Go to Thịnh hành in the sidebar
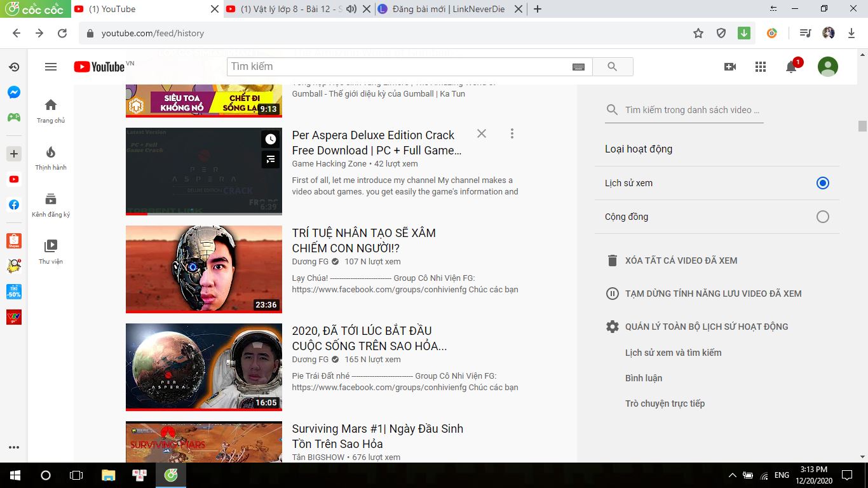868x488 pixels. pos(51,158)
